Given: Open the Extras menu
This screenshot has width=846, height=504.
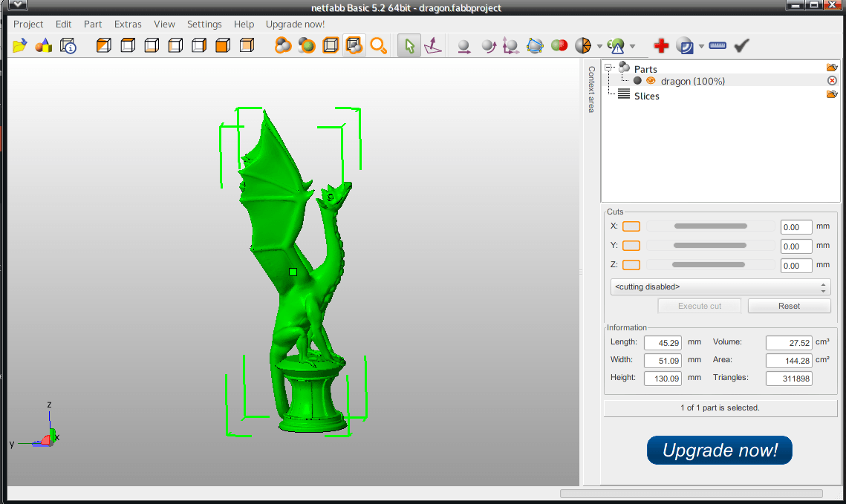Looking at the screenshot, I should 128,24.
